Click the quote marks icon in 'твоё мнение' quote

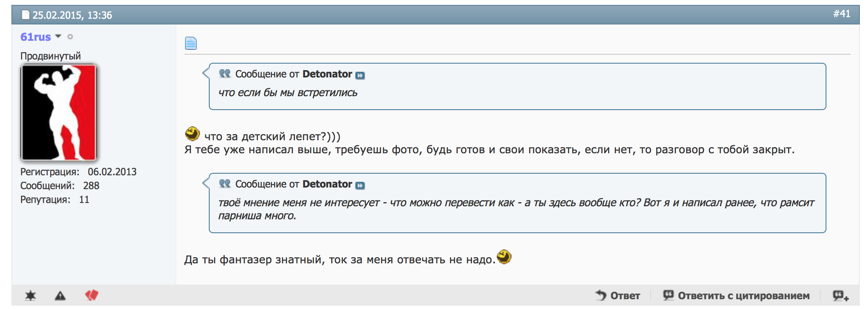pyautogui.click(x=225, y=184)
